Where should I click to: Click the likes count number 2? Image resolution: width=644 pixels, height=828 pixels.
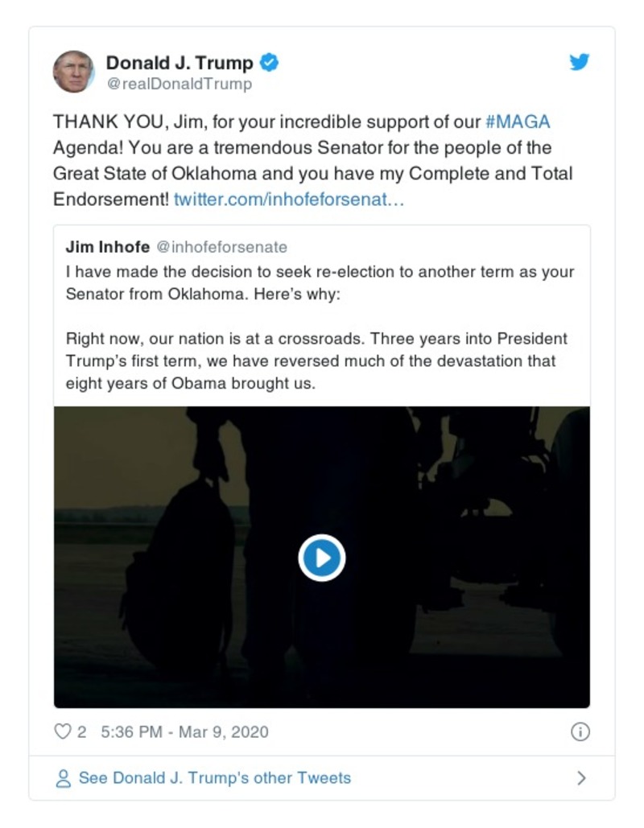pos(81,731)
